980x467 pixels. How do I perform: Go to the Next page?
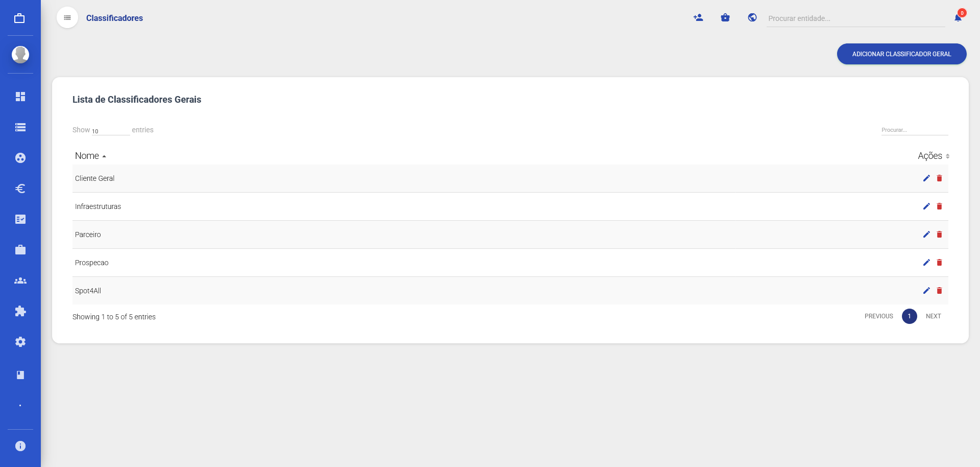(933, 316)
